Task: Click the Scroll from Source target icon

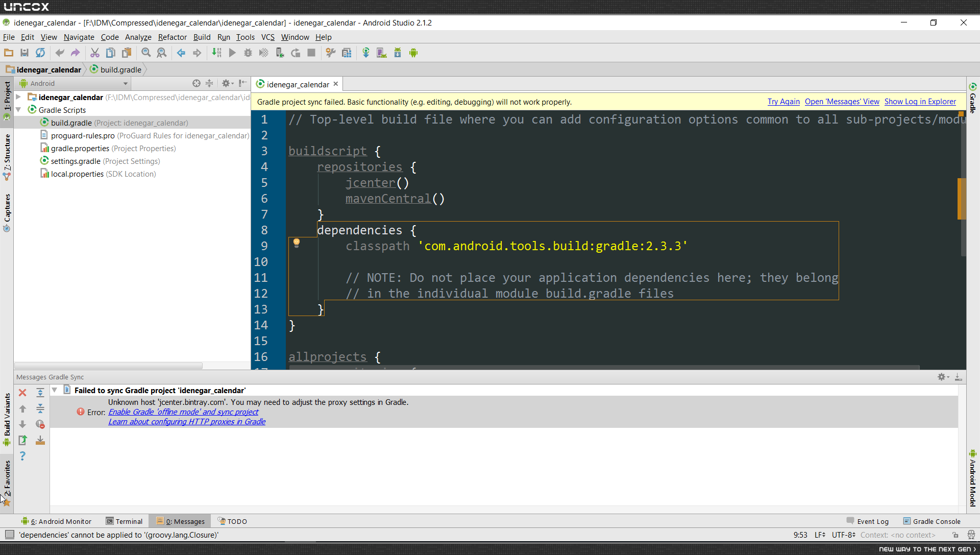Action: pos(197,83)
